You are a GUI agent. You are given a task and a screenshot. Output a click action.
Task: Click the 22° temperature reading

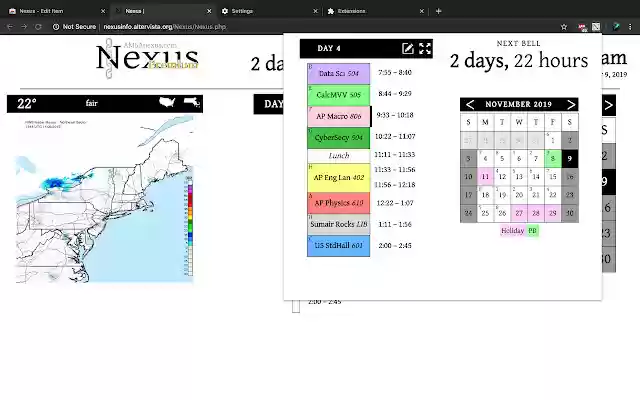click(27, 104)
